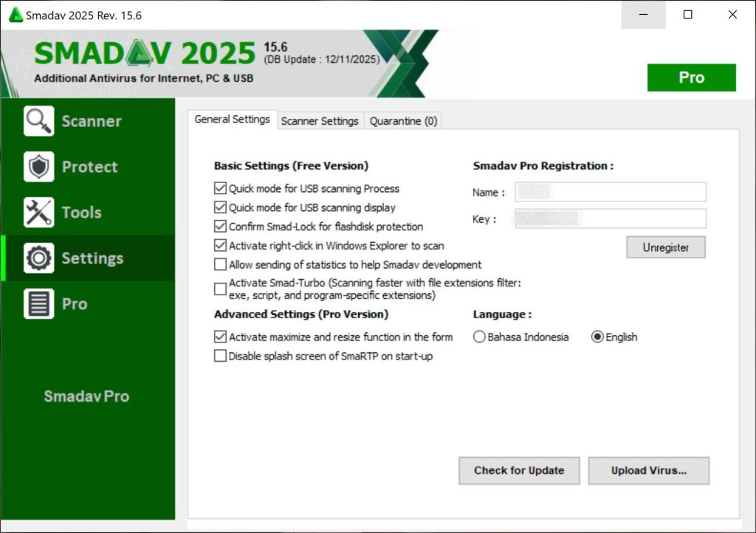
Task: Enable sending statistics to Smadav development
Action: pyautogui.click(x=220, y=264)
